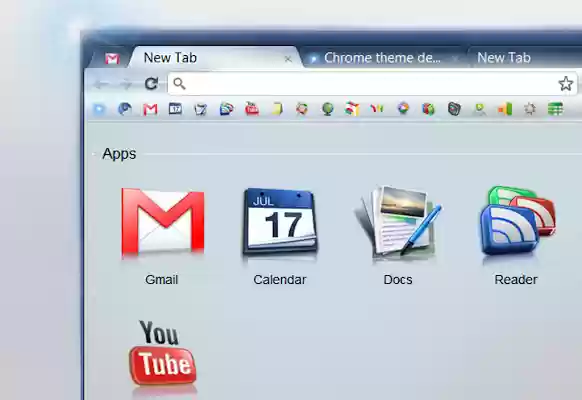Click the Calendar label under the app

280,279
